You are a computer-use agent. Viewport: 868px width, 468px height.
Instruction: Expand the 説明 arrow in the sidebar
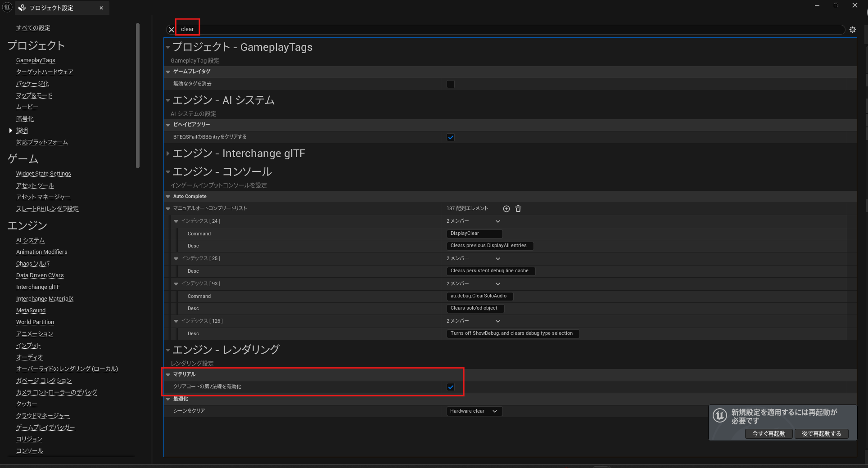tap(11, 130)
